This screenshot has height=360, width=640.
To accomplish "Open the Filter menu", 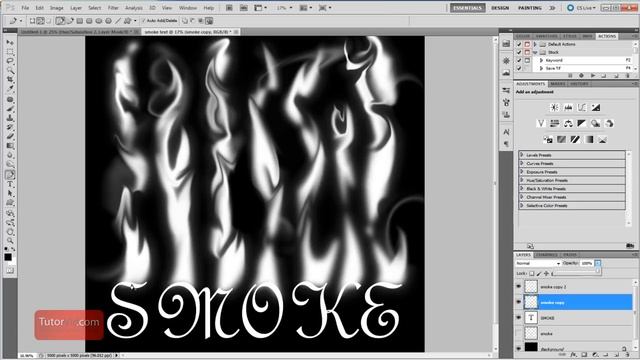I will [113, 8].
